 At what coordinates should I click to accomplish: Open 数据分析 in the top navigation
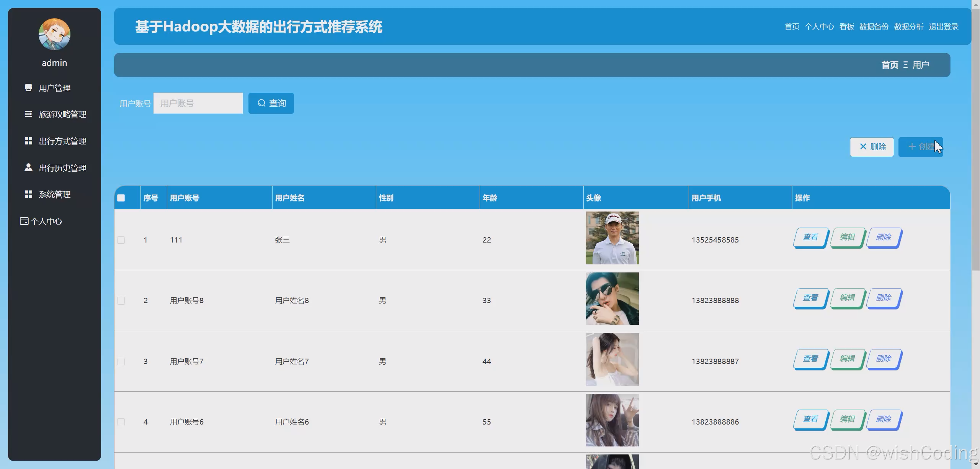[908, 26]
